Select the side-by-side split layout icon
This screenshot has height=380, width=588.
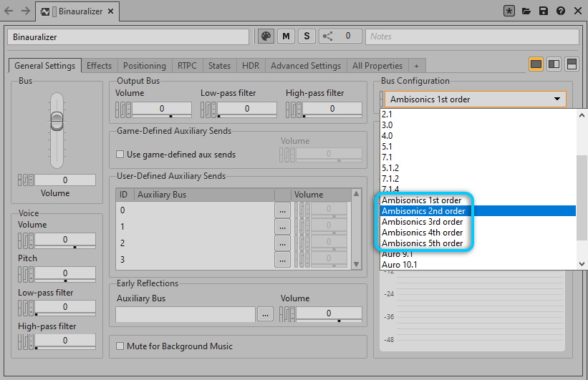tap(554, 64)
